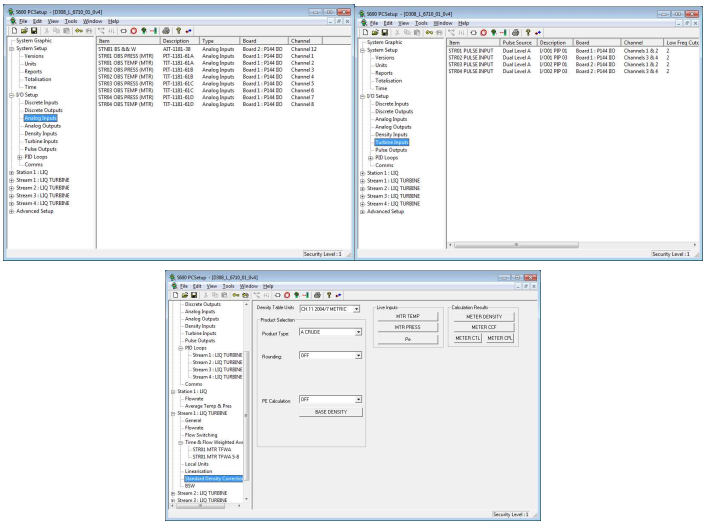Click small rectangle icon in Analog Inputs window toolbar
Viewport: 706px width, 524px height.
(x=123, y=31)
